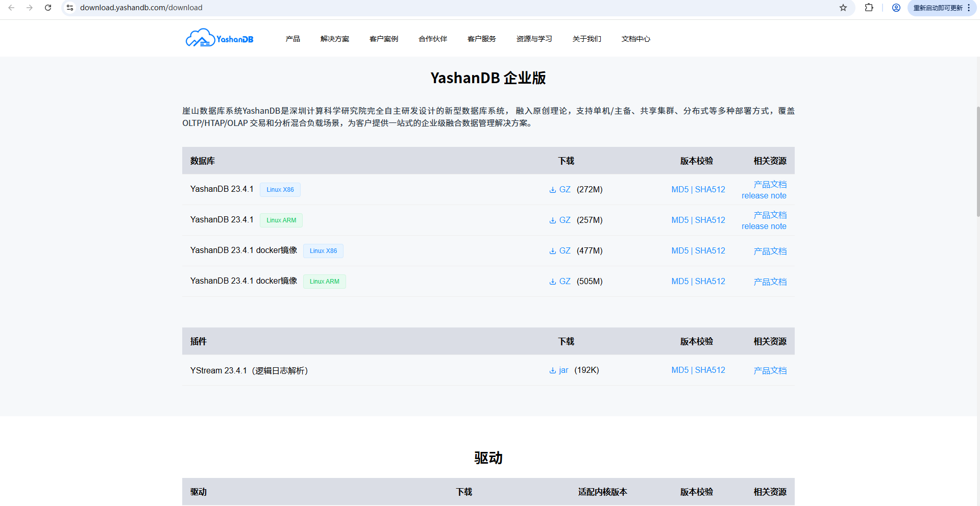This screenshot has height=506, width=980.
Task: Switch to the 资源与学习 section
Action: point(533,39)
